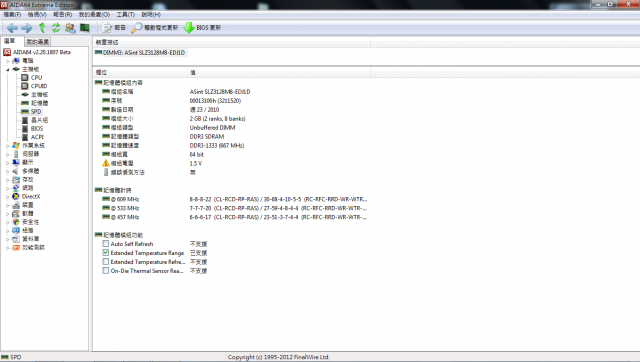
Task: Toggle the Extended Temperature Refresh checkbox
Action: coord(106,262)
